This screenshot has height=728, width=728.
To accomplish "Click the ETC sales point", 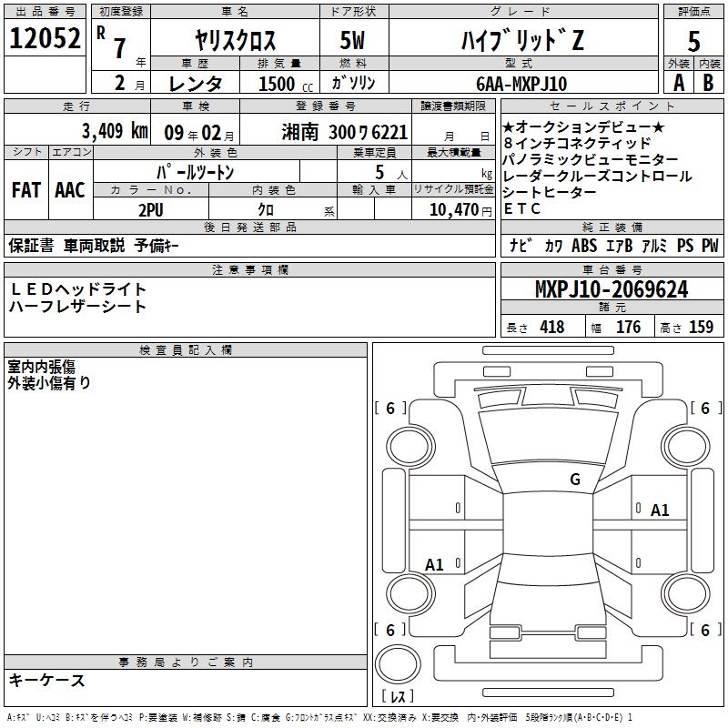I will tap(522, 209).
